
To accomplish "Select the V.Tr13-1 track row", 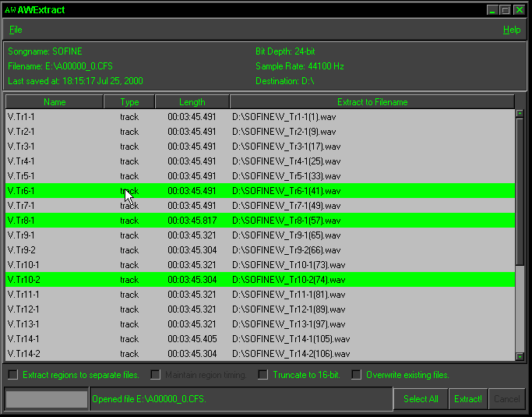I will [x=260, y=324].
